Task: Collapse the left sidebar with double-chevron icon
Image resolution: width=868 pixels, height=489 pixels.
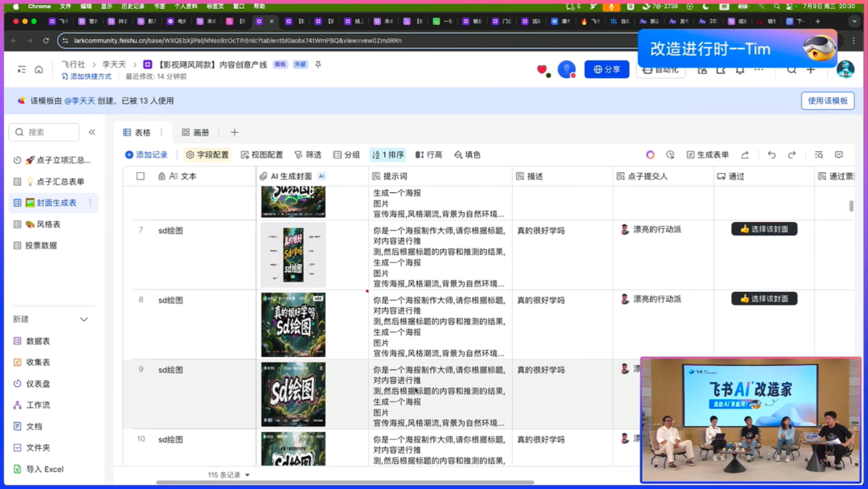Action: [92, 132]
